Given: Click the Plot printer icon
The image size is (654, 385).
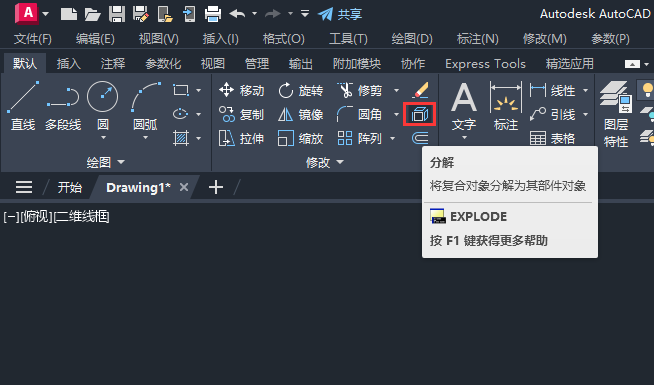Looking at the screenshot, I should [213, 14].
